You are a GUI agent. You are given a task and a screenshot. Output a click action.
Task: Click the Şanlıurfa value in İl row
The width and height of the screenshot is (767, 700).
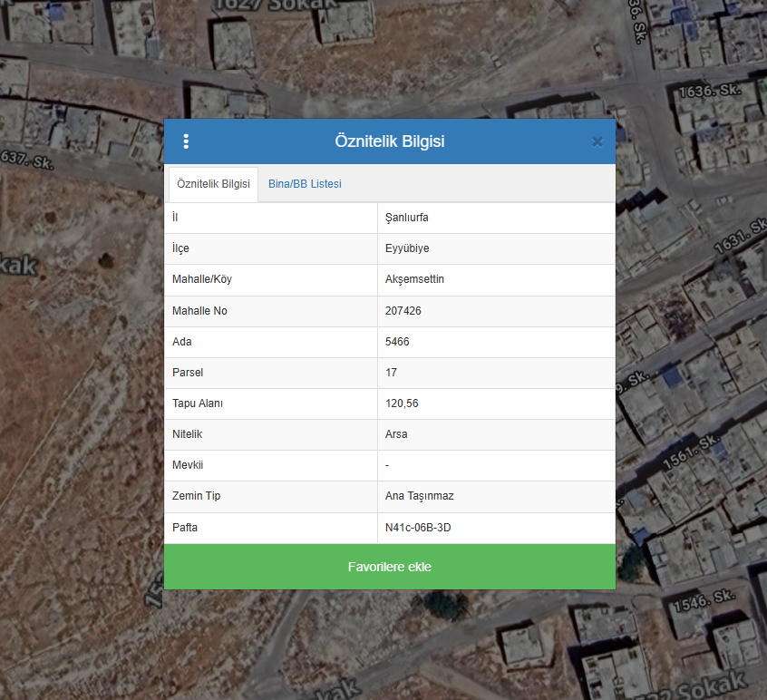(406, 218)
